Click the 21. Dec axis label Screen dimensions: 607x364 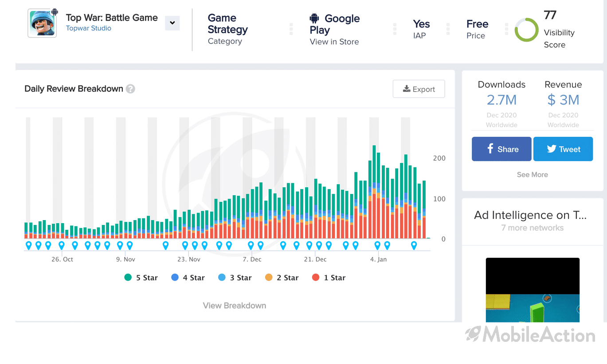point(315,259)
